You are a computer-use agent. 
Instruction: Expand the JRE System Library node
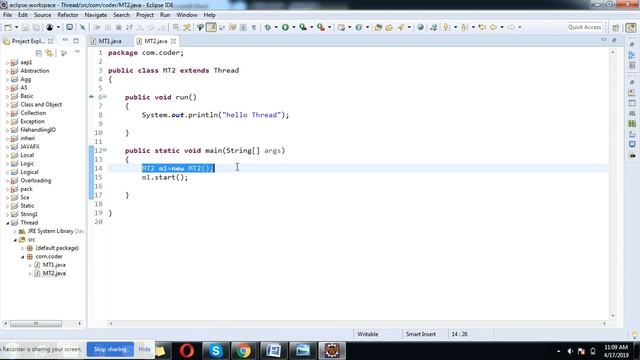(x=15, y=231)
